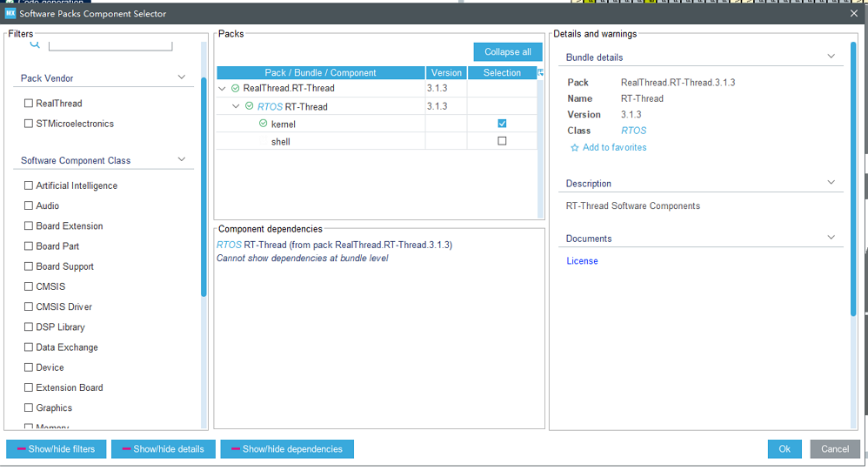Click the green status icon beside RealThread.RT-Thread
Viewport: 868px width, 471px height.
[236, 88]
